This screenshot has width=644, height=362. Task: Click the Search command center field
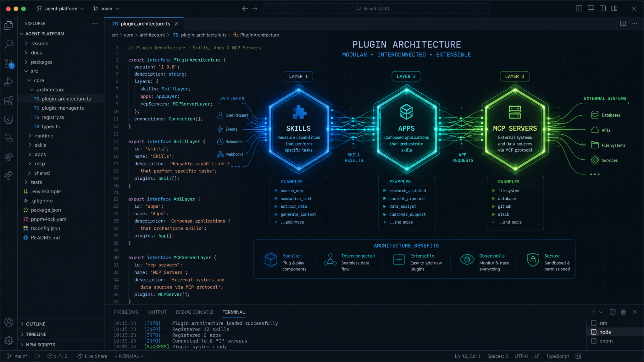coord(376,8)
